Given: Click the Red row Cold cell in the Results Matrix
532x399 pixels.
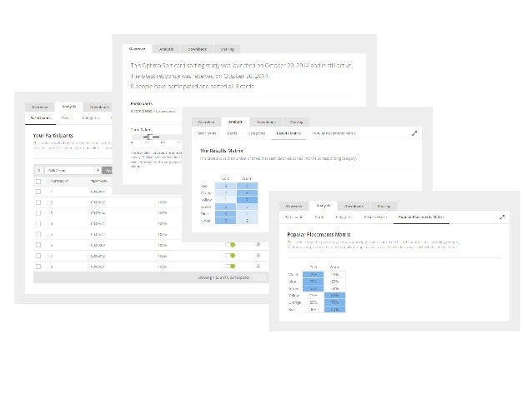Looking at the screenshot, I should pyautogui.click(x=226, y=186).
